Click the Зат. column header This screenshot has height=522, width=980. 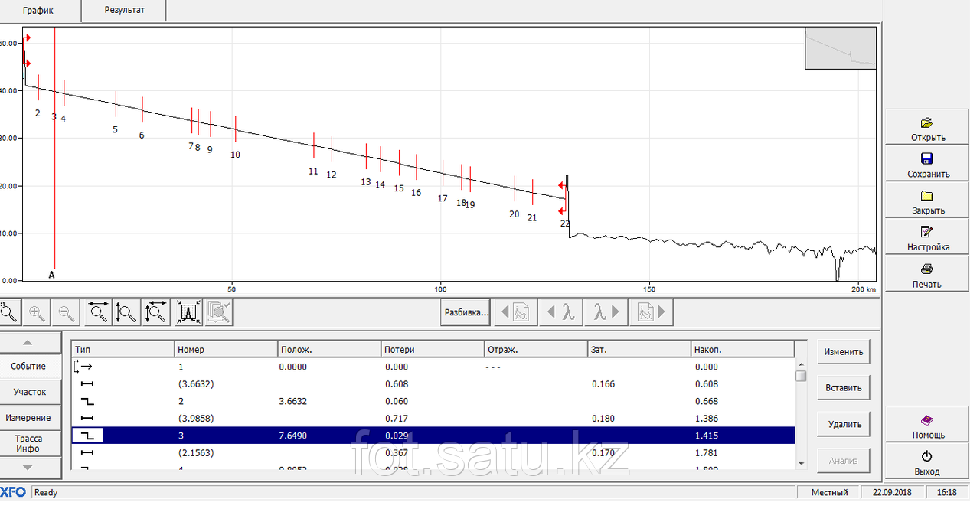[639, 350]
